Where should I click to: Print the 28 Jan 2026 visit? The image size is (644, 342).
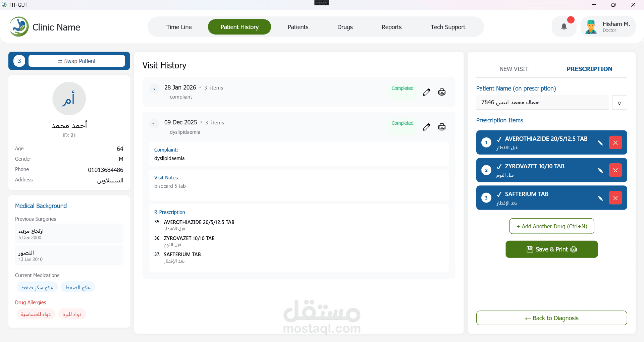tap(442, 92)
